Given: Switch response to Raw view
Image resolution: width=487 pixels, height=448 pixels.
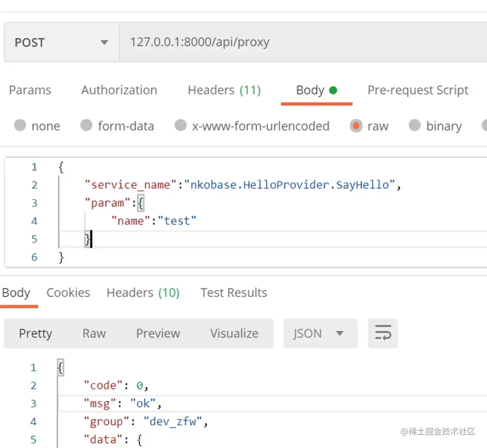Looking at the screenshot, I should coord(94,333).
